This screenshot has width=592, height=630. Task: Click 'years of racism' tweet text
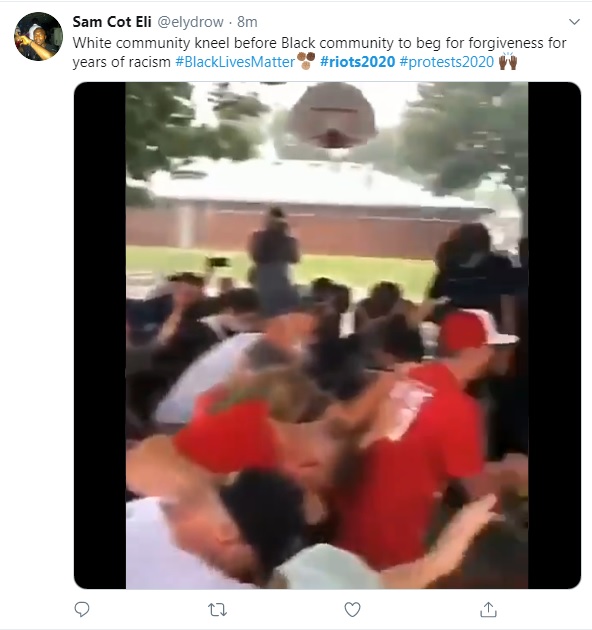[x=122, y=62]
